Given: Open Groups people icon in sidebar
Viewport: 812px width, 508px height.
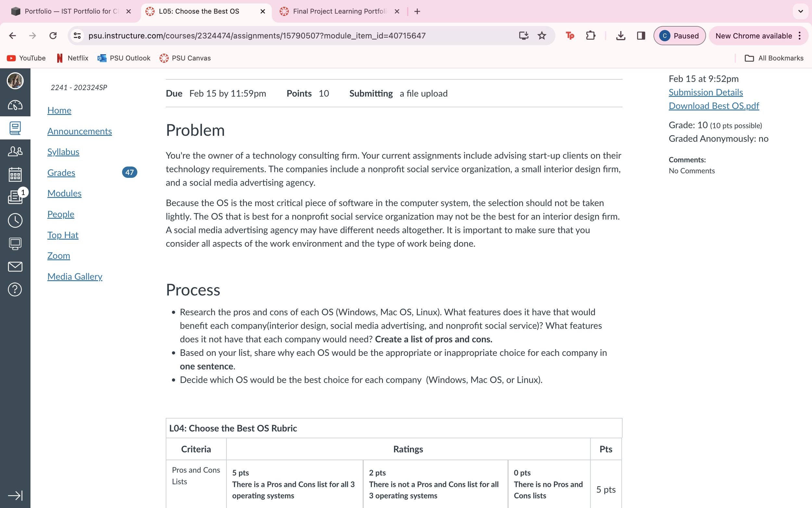Looking at the screenshot, I should coord(15,151).
